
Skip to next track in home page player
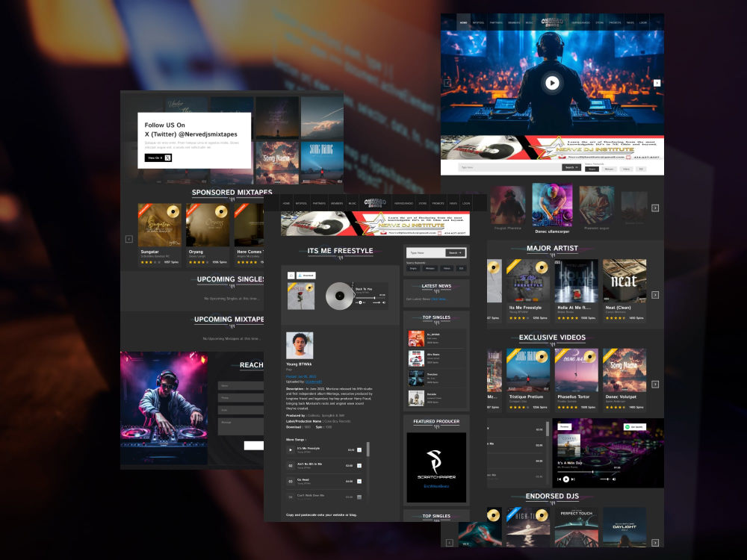click(573, 479)
